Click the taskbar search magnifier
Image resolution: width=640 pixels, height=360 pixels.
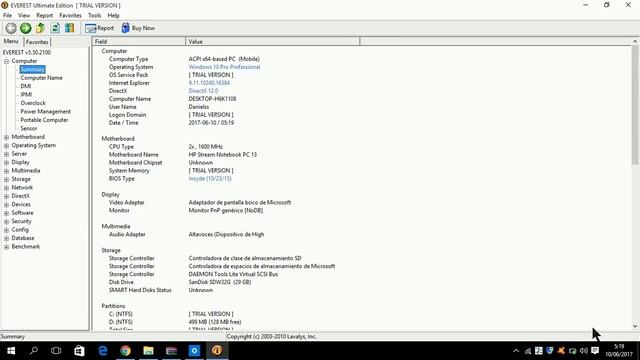pyautogui.click(x=34, y=351)
